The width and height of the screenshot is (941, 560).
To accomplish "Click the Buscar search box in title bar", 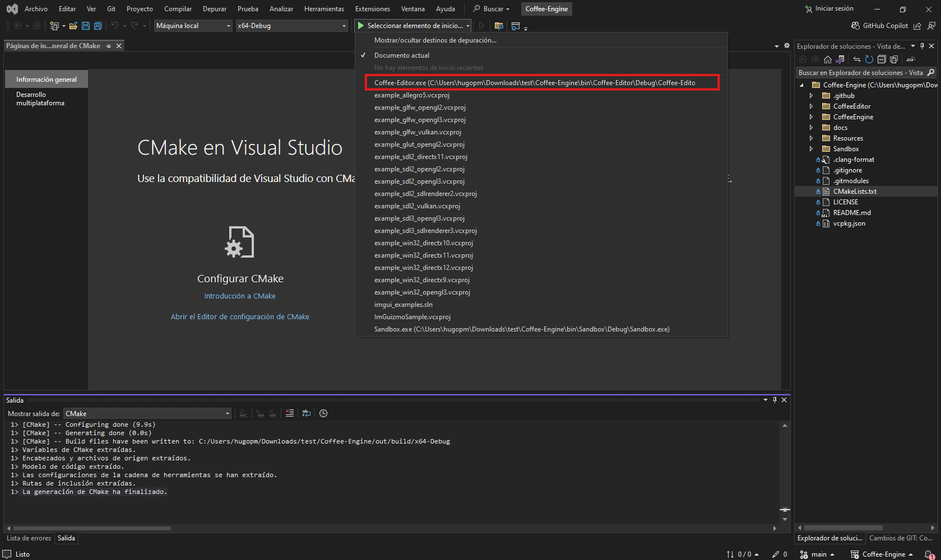I will 492,9.
